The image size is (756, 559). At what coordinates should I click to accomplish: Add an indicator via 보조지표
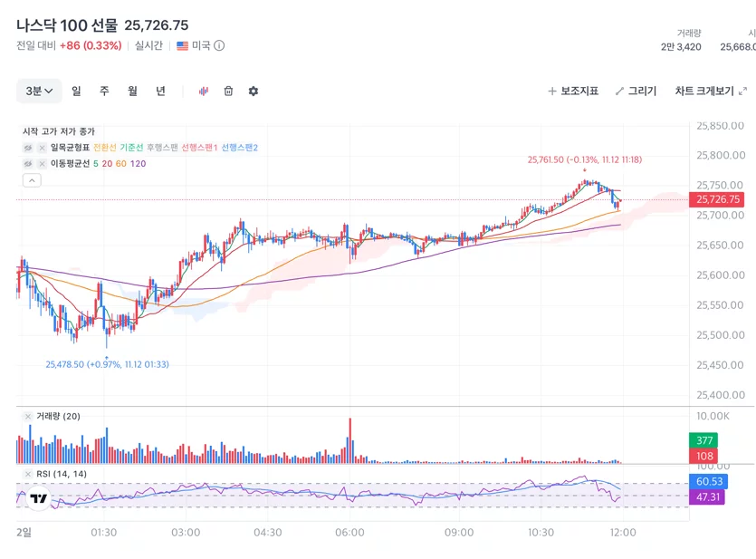pos(573,92)
